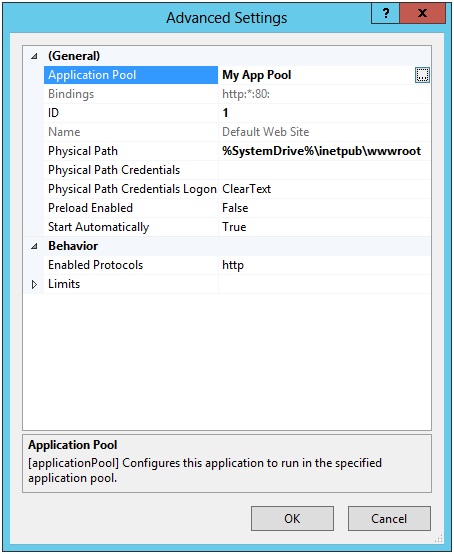The height and width of the screenshot is (554, 454).
Task: Edit the Enabled Protocols http field
Action: point(324,265)
